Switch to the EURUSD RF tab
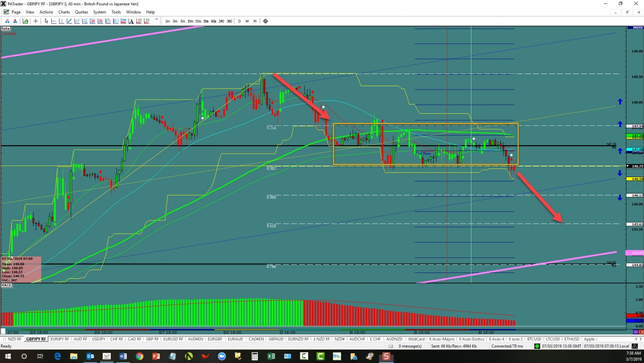 [173, 339]
